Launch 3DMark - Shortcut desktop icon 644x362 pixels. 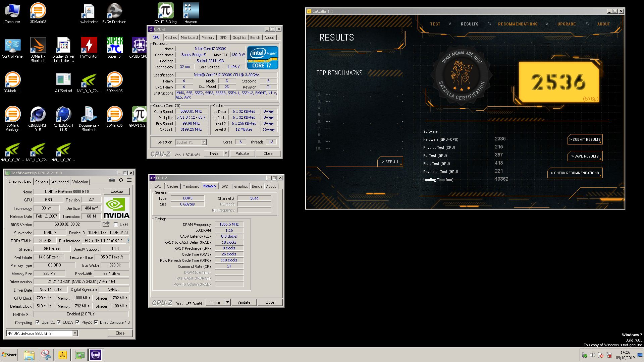[x=38, y=50]
